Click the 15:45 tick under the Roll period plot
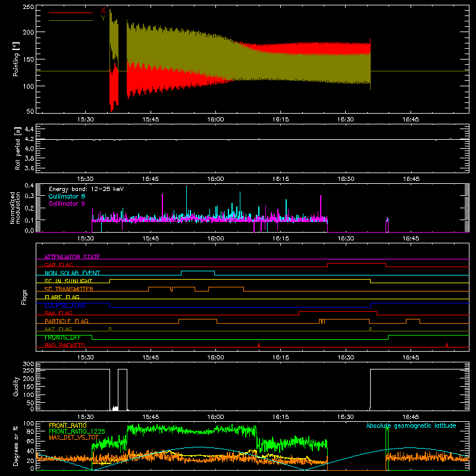This screenshot has height=476, width=476. (x=151, y=179)
